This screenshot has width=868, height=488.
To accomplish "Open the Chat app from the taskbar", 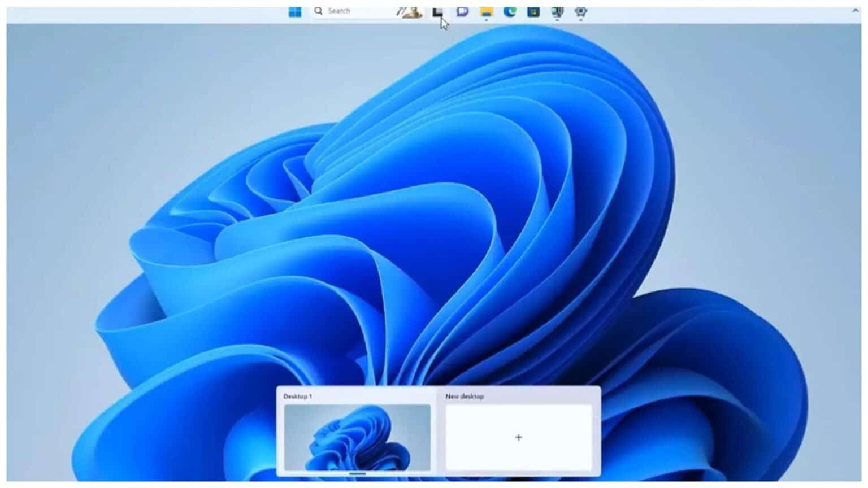I will [x=462, y=11].
